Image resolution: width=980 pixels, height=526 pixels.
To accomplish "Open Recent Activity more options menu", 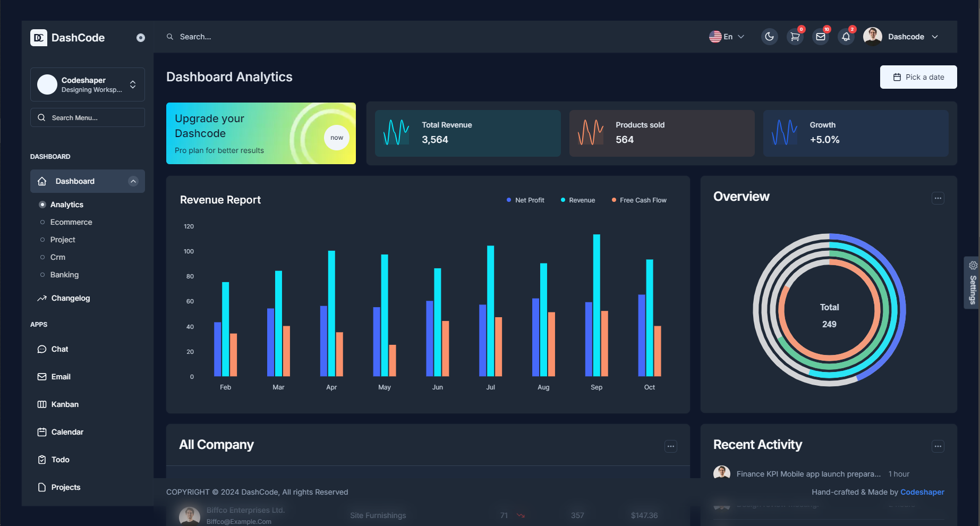I will click(x=938, y=446).
